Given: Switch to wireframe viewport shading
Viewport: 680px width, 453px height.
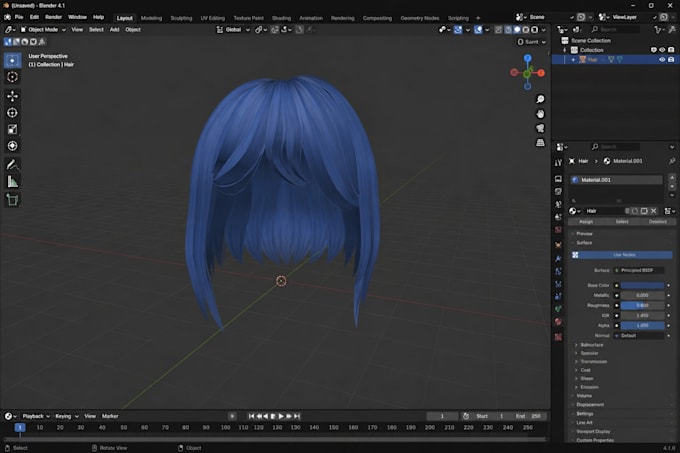Looking at the screenshot, I should pos(508,29).
